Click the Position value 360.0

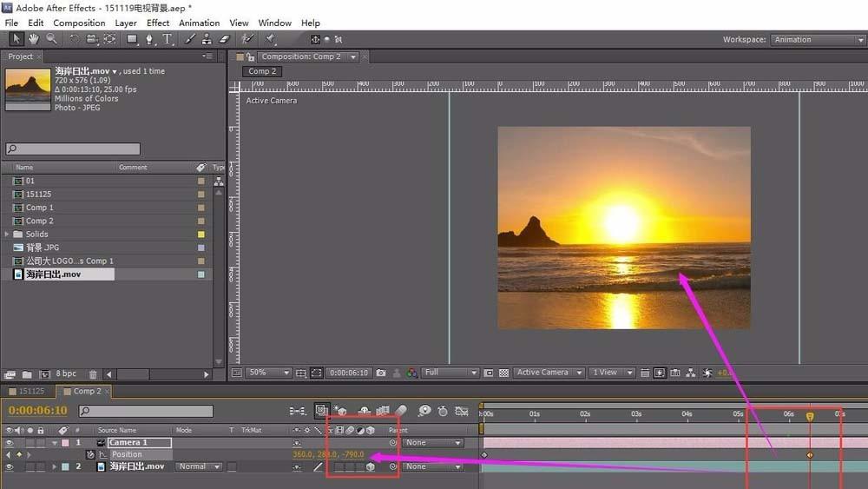(x=302, y=454)
